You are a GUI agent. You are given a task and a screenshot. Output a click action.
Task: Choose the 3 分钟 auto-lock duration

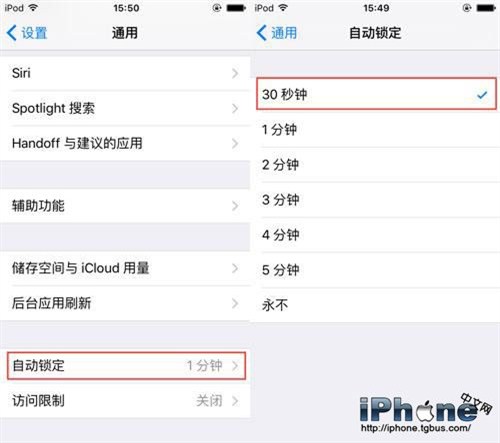(377, 200)
